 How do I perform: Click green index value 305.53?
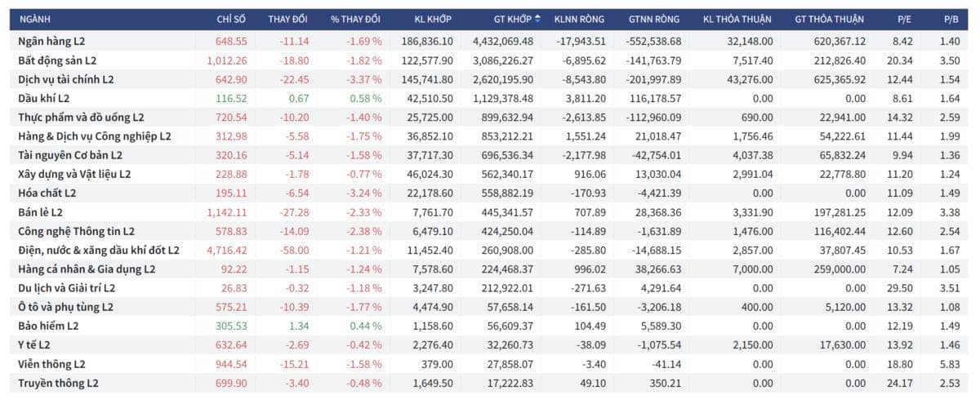coord(231,326)
